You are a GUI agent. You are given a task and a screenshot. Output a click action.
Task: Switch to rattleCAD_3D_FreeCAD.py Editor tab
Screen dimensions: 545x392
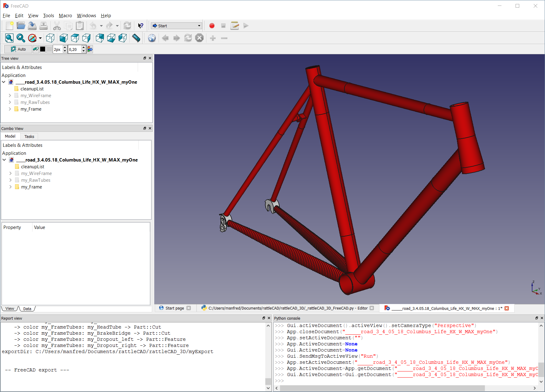[x=288, y=308]
